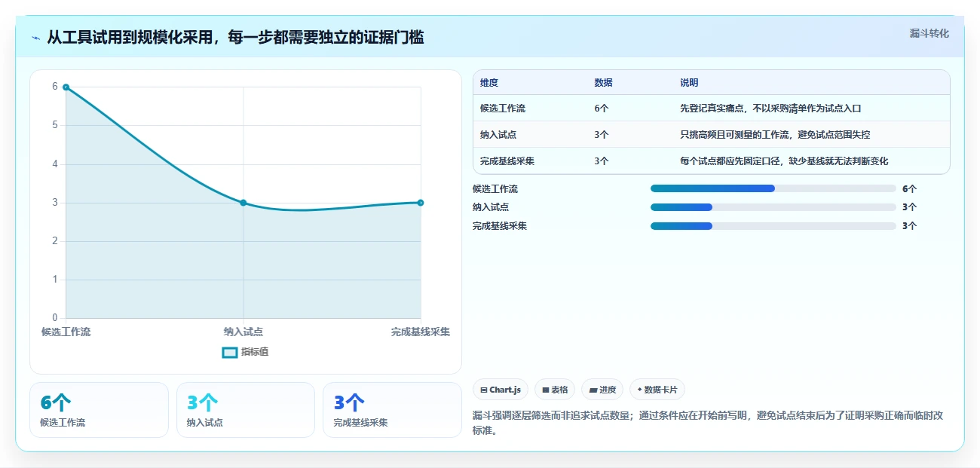The height and width of the screenshot is (468, 980).
Task: Click the 候选工作流 x-axis label
Action: tap(66, 332)
